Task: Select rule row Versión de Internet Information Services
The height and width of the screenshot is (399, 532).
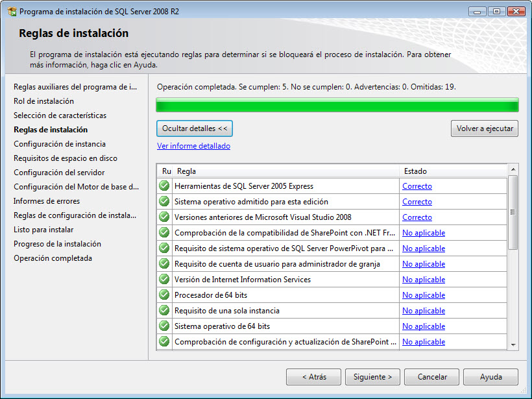Action: [x=332, y=280]
